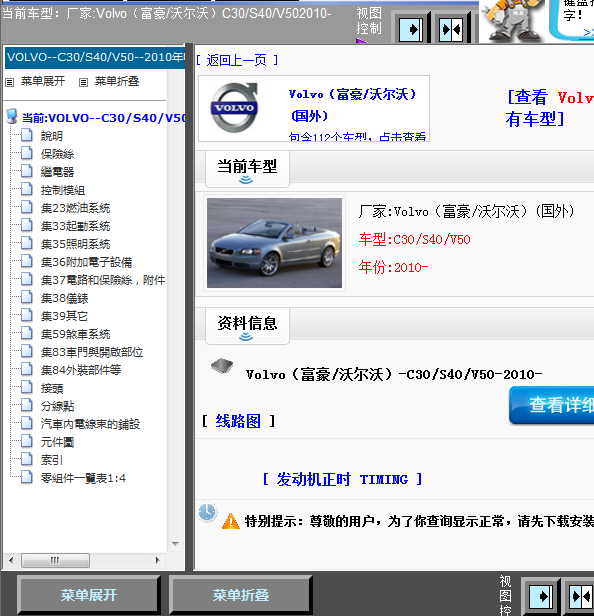Click the orange warning triangle icon
The height and width of the screenshot is (616, 594).
(x=231, y=522)
